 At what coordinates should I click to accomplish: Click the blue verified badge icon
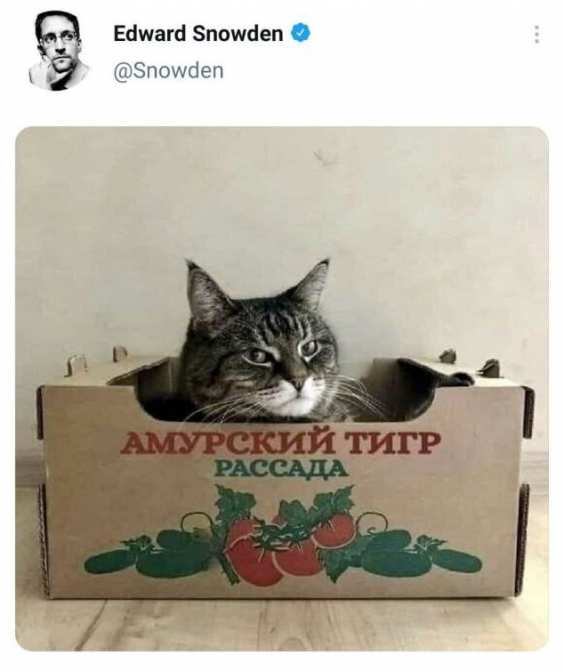coord(301,33)
